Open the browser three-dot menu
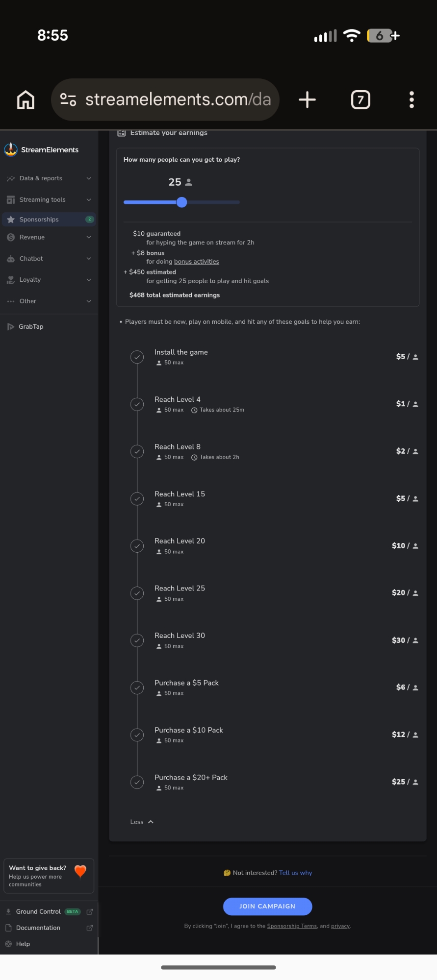This screenshot has height=980, width=437. click(x=411, y=100)
